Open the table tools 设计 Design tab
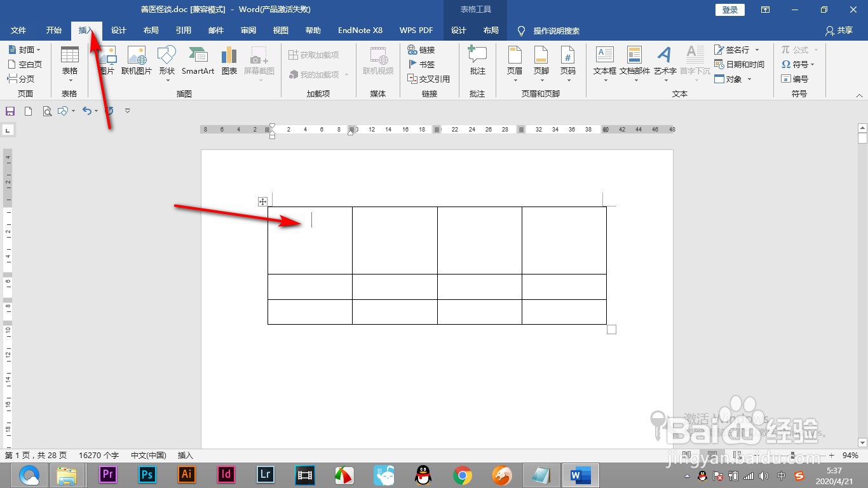Viewport: 868px width, 488px height. 459,30
